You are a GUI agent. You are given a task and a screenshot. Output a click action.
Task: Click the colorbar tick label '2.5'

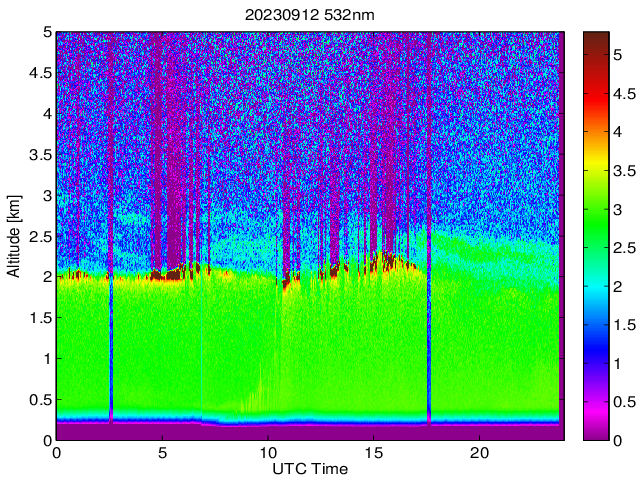[x=624, y=248]
